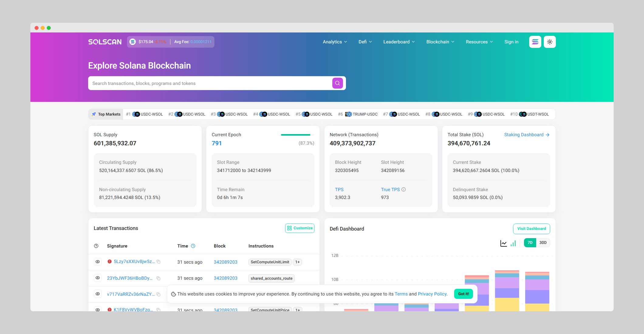The height and width of the screenshot is (334, 644).
Task: Toggle light theme with the sun icon
Action: click(x=550, y=42)
